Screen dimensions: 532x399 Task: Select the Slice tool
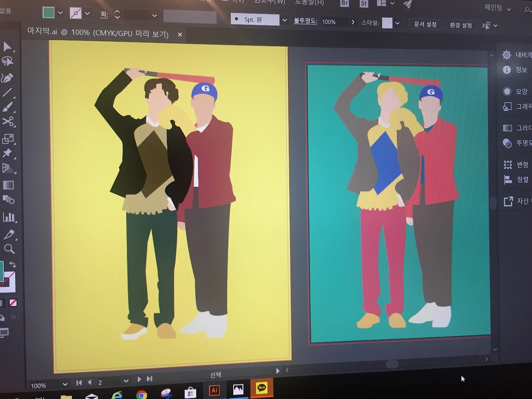pos(9,234)
